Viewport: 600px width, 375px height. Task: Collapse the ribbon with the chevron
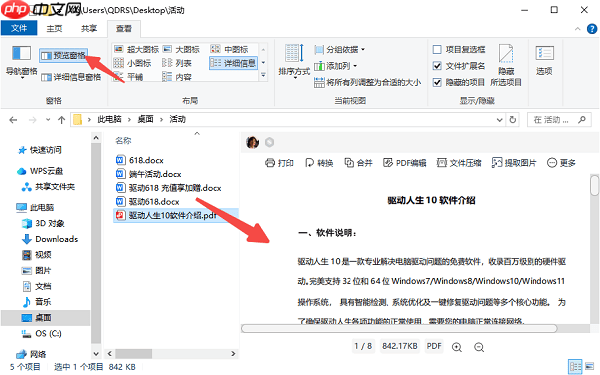pyautogui.click(x=577, y=29)
